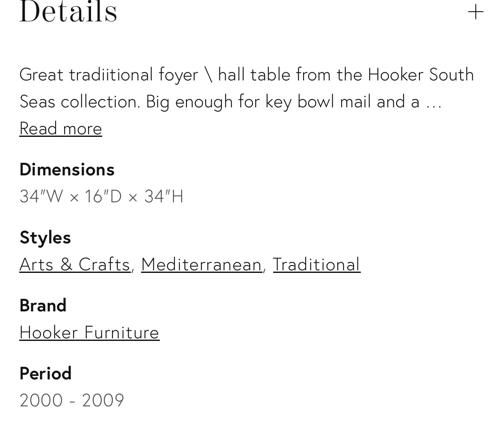
Task: Click the 2000 - 2009 period value
Action: [72, 400]
